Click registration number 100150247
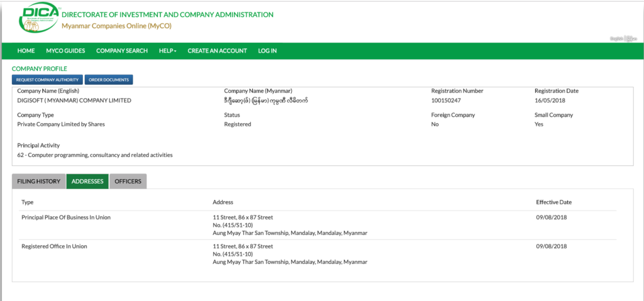 (x=446, y=100)
